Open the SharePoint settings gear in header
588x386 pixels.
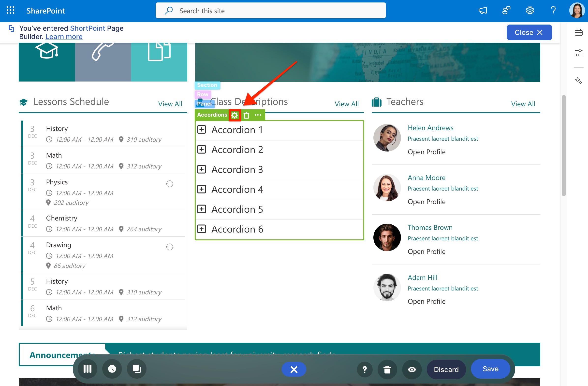(530, 11)
